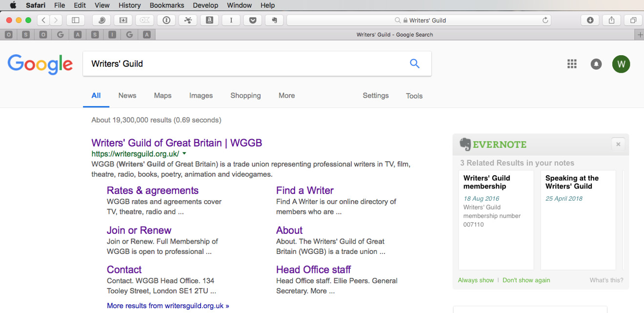Expand the More search categories
This screenshot has height=313, width=644.
pyautogui.click(x=287, y=96)
